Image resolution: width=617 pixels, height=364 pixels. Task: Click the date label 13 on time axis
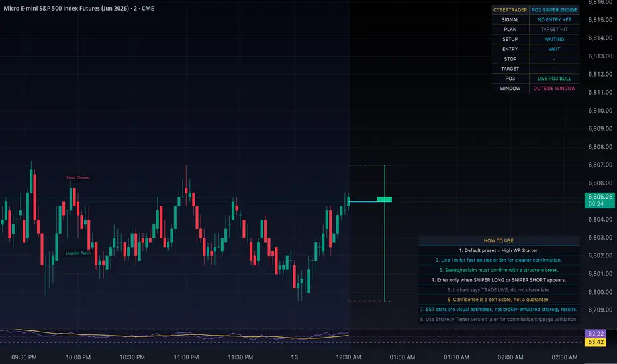point(295,357)
